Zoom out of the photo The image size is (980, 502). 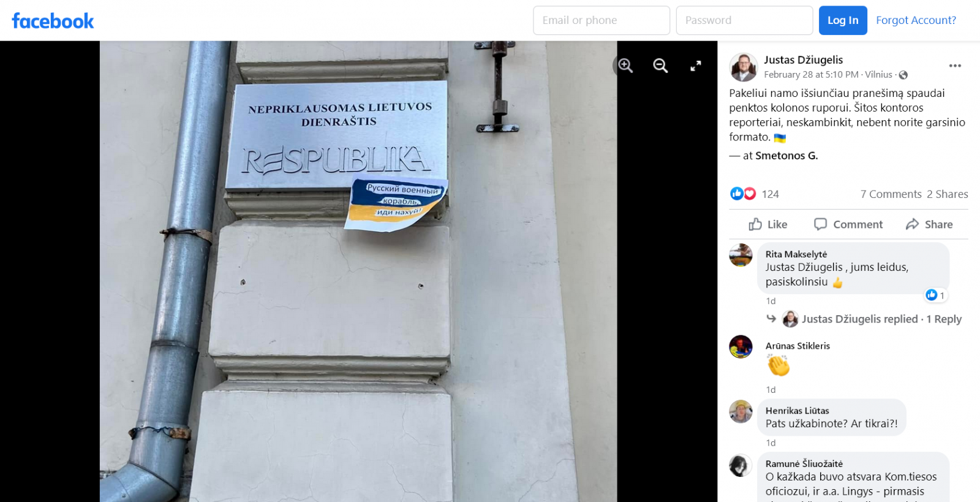pyautogui.click(x=660, y=66)
